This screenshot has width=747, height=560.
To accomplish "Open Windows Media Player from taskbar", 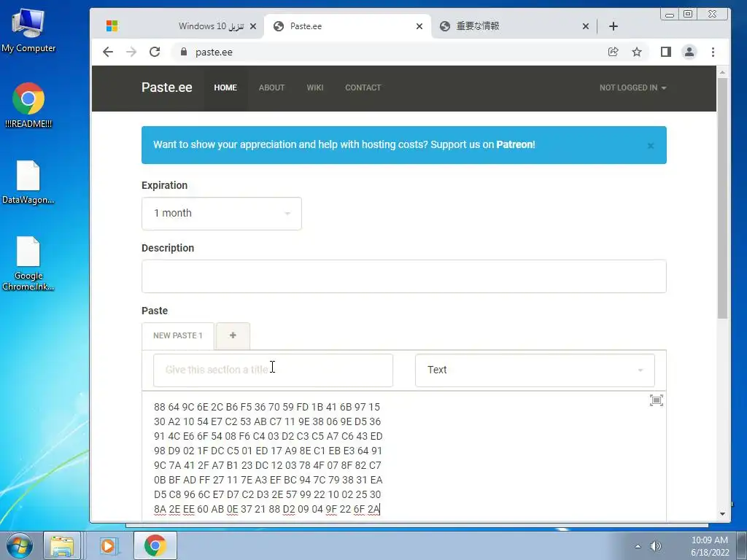I will (108, 545).
